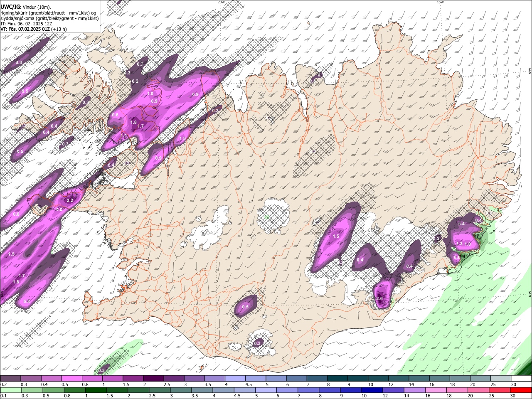The height and width of the screenshot is (399, 532).
Task: Click the medium blue 8 swatch, bottom legend row
Action: [329, 390]
